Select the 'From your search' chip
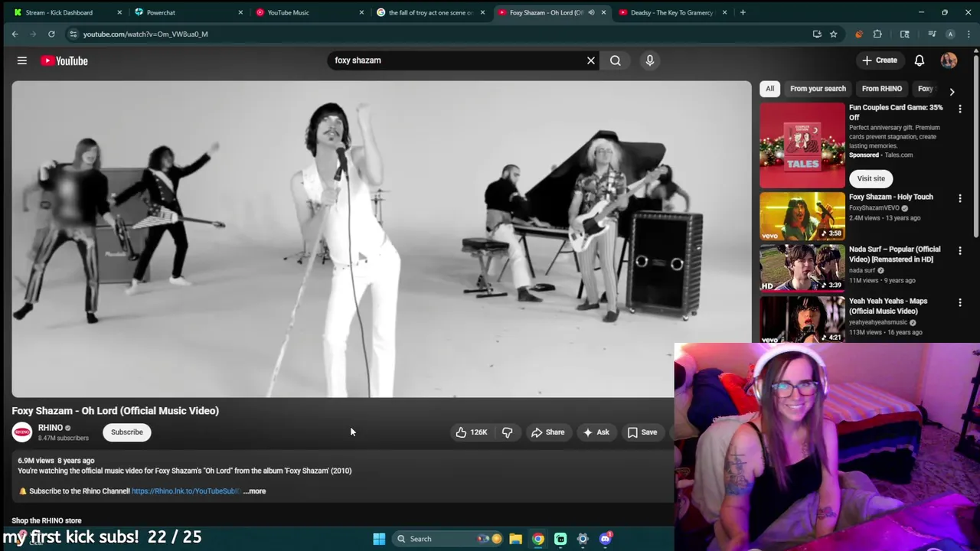 click(x=818, y=89)
